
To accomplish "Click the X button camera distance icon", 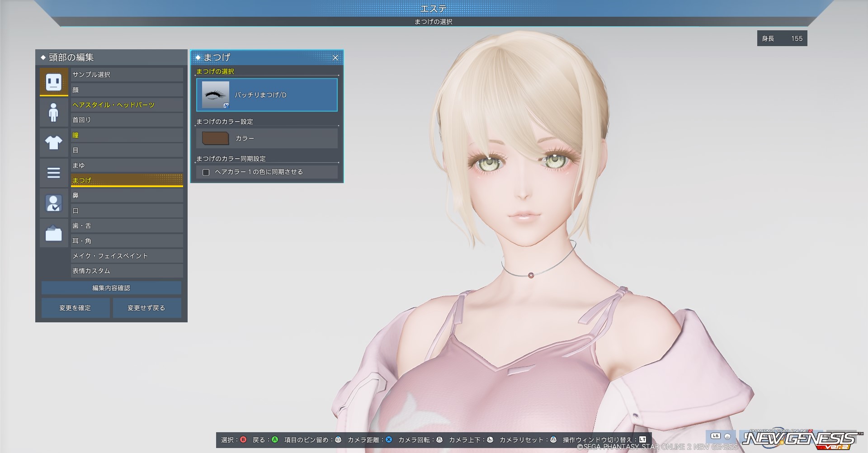I will (389, 439).
